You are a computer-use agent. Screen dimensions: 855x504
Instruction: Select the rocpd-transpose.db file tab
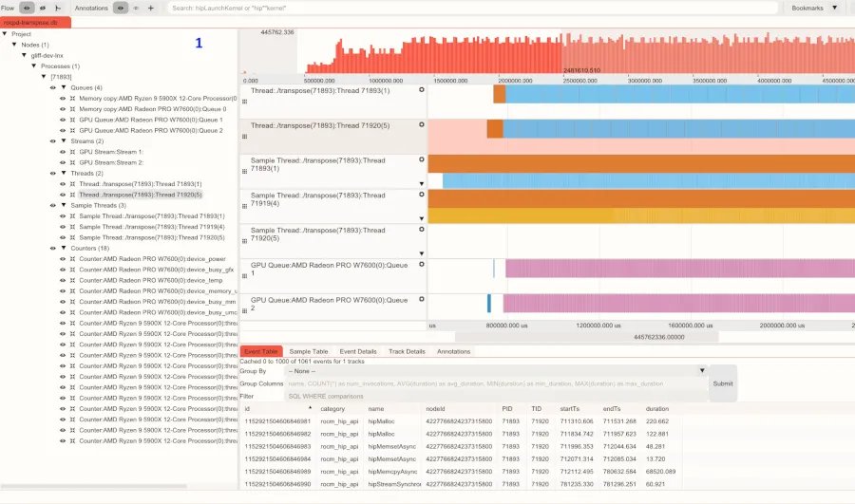click(x=33, y=21)
